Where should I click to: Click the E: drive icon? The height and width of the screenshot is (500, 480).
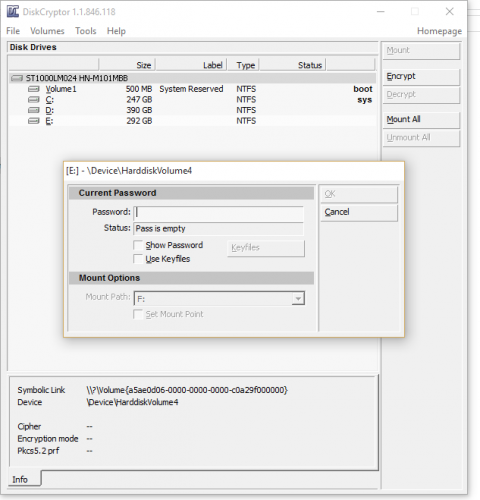click(34, 121)
